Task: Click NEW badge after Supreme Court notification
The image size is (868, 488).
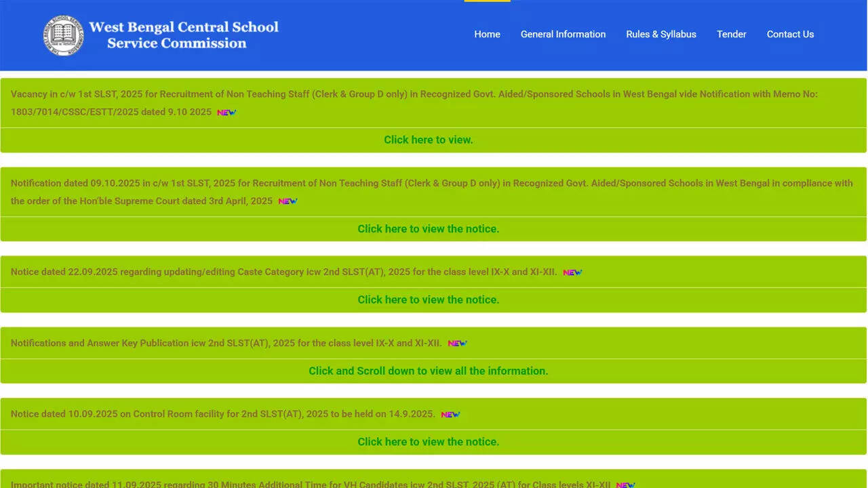Action: point(288,201)
